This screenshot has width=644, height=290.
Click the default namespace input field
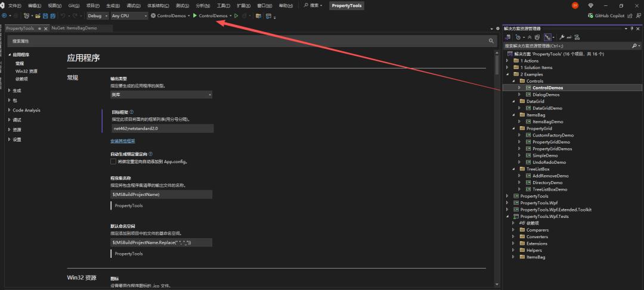[x=162, y=242]
